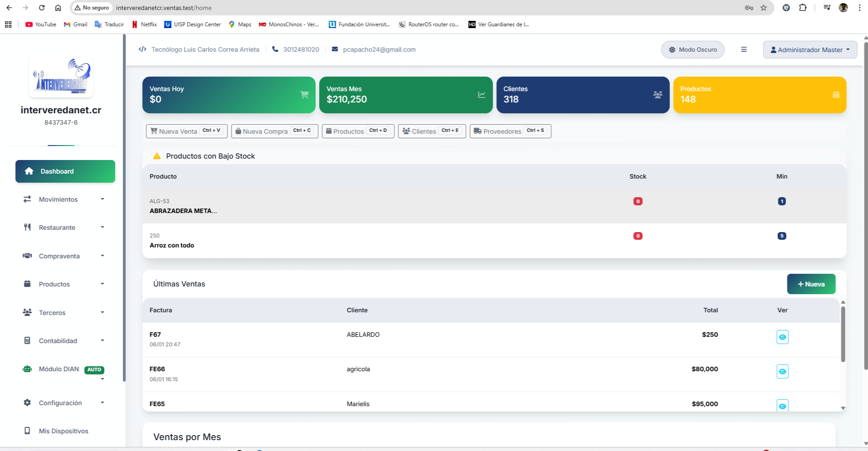Image resolution: width=868 pixels, height=451 pixels.
Task: Open browser extensions puzzle icon
Action: [x=803, y=8]
